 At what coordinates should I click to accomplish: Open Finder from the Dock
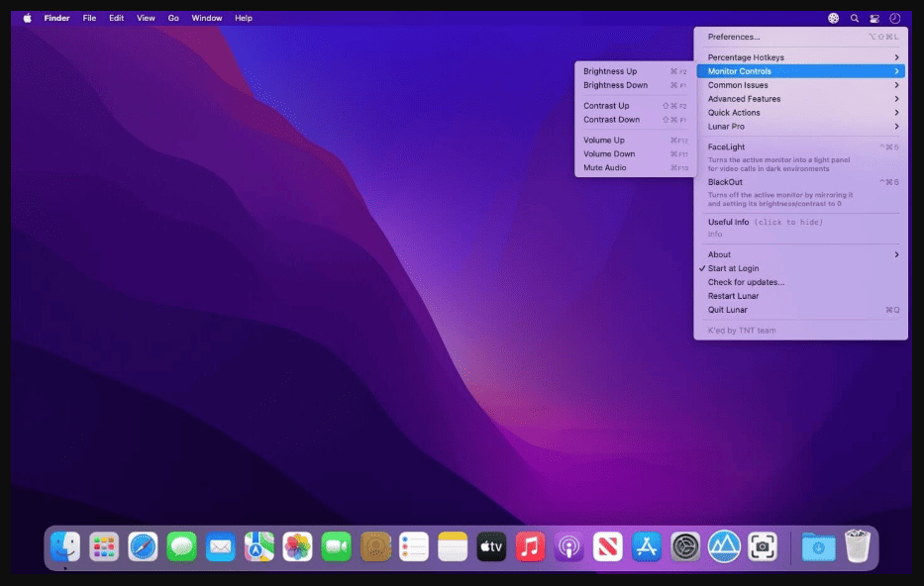click(x=65, y=546)
